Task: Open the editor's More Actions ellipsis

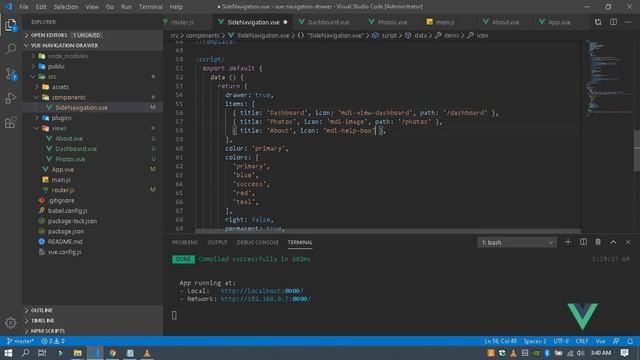Action: coord(629,22)
